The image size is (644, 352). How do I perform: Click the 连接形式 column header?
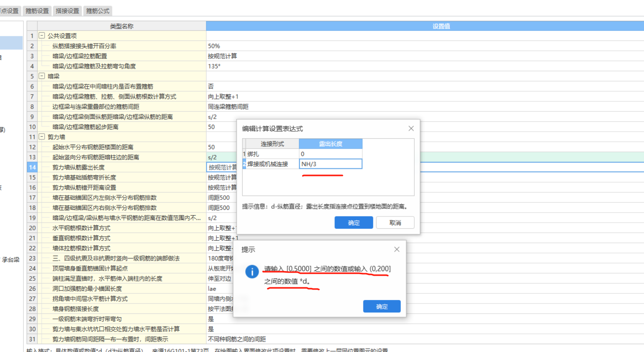(x=273, y=144)
